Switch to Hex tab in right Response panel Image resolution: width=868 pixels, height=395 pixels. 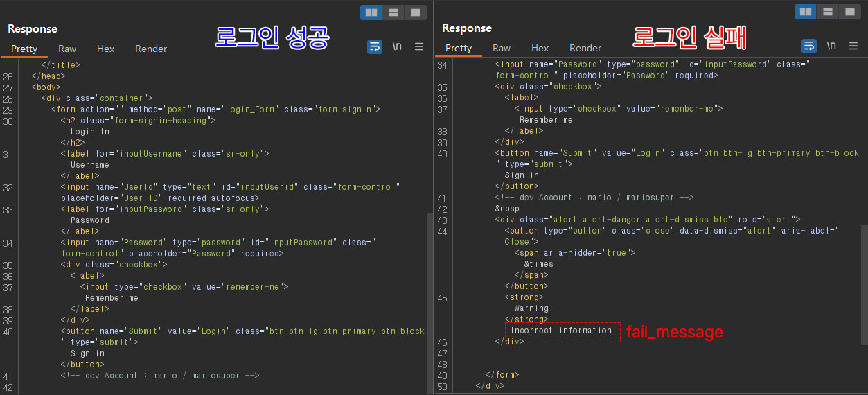click(x=540, y=48)
